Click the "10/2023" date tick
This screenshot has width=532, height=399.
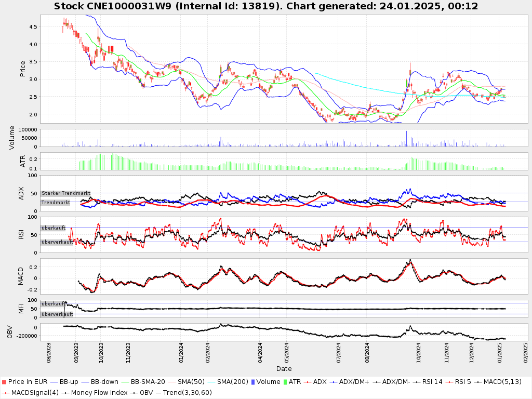click(101, 353)
